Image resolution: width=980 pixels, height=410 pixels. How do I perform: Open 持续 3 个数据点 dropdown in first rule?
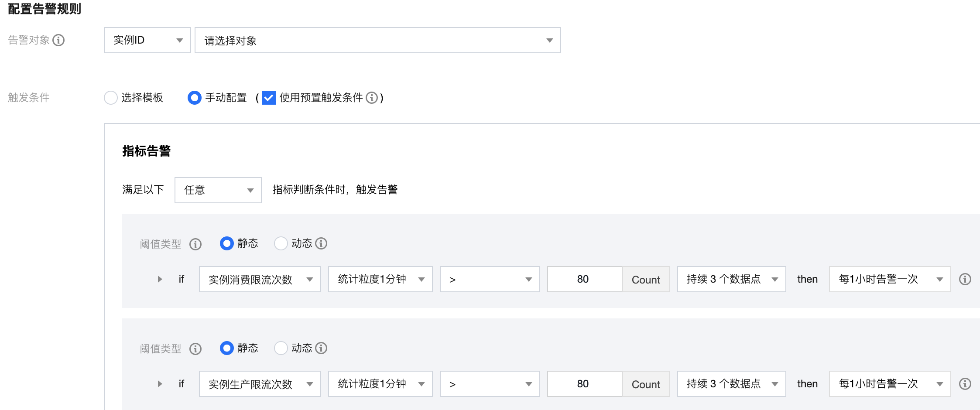point(732,279)
